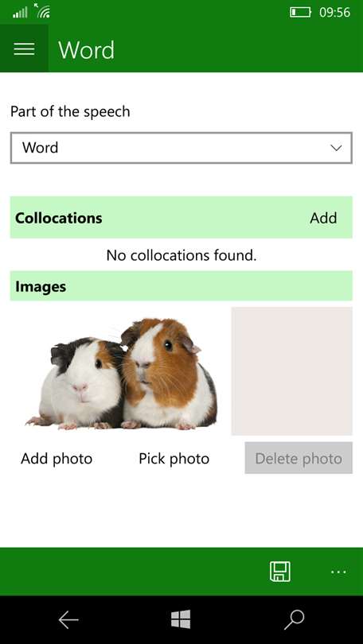Viewport: 363px width, 644px height.
Task: Click the Add photo button
Action: tap(57, 459)
